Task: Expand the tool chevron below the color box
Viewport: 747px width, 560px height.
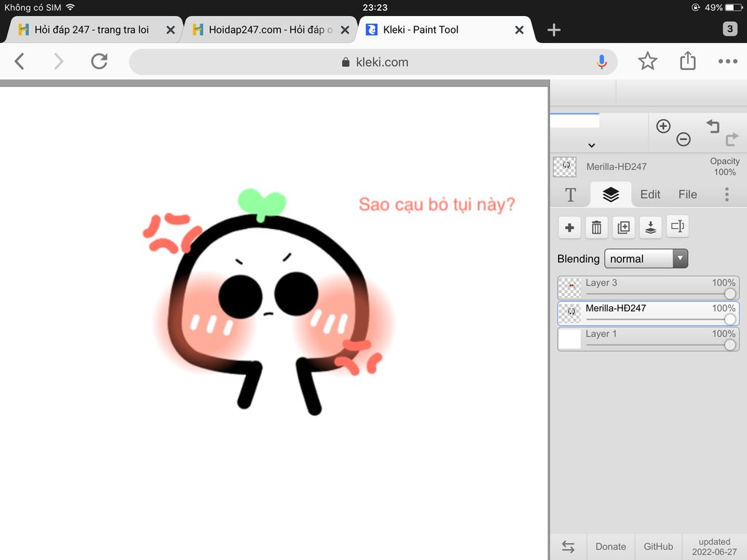Action: [591, 145]
